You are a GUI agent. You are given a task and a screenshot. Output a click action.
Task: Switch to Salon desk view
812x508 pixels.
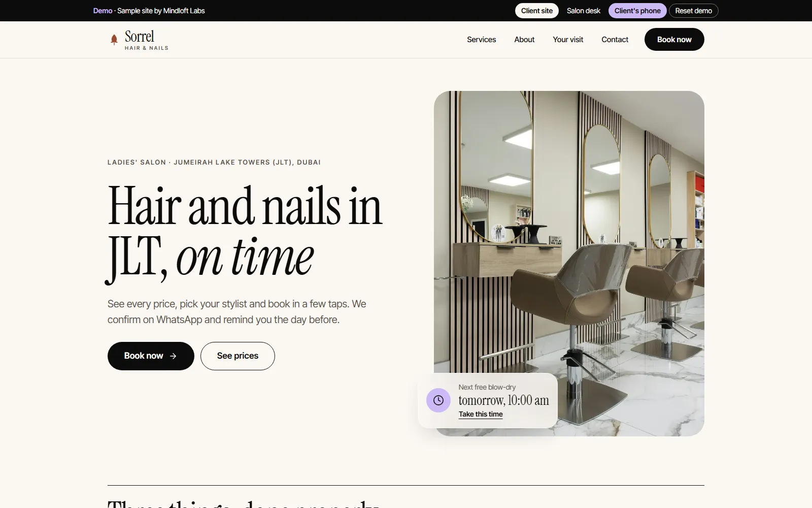click(x=584, y=11)
